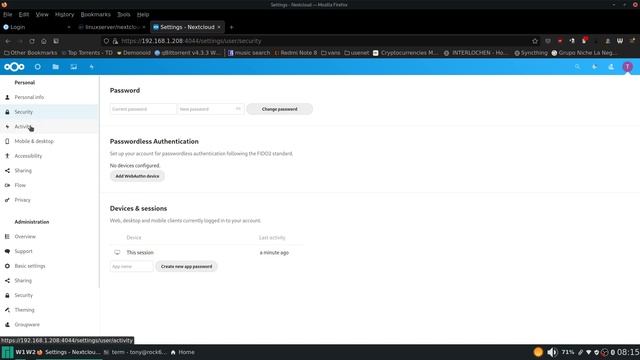Open the Files app folder icon
The image size is (640, 360).
click(56, 67)
